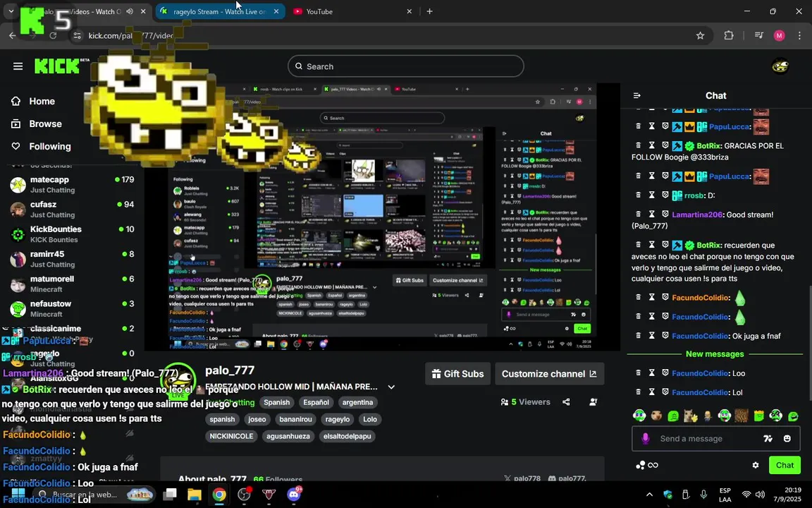Click the "New messages" divider in chat
The height and width of the screenshot is (508, 812).
715,354
